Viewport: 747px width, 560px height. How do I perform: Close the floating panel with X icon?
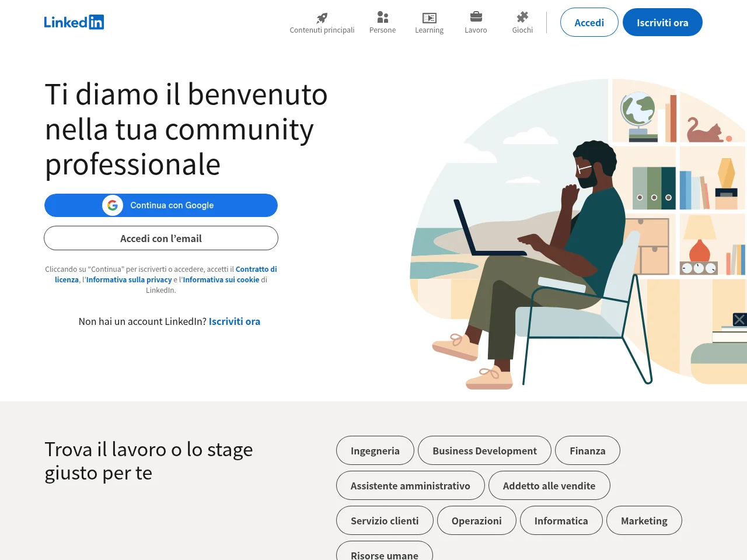(739, 320)
